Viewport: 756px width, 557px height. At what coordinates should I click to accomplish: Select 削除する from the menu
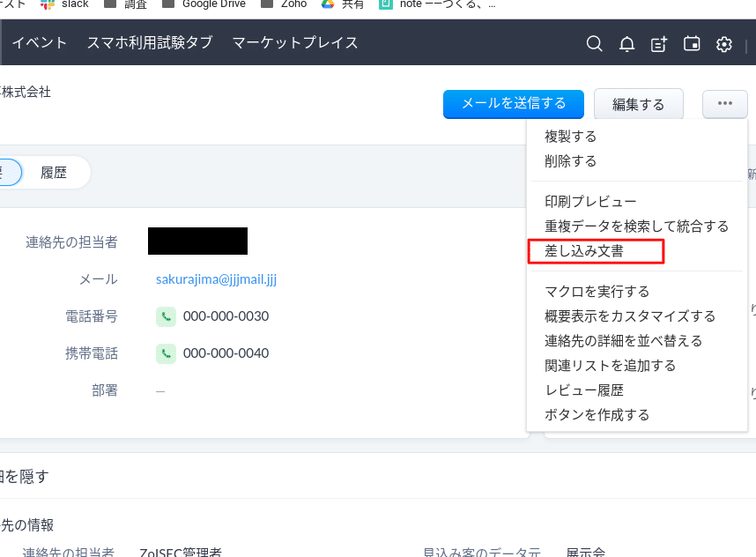[x=570, y=161]
